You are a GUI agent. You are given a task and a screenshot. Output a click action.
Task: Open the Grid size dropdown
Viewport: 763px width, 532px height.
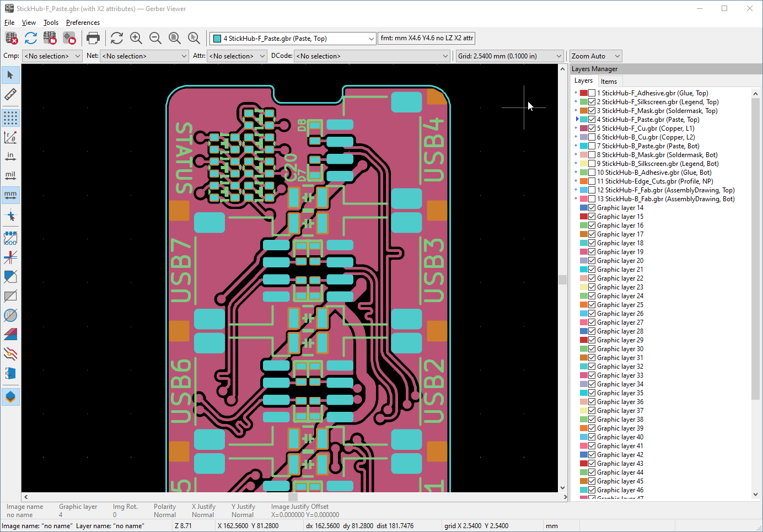560,56
